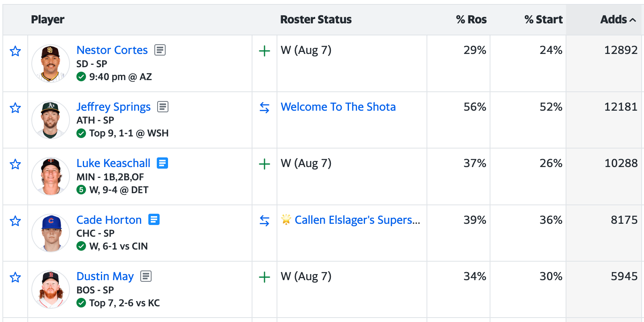This screenshot has height=322, width=644.
Task: Open Nestor Cortes player notes icon
Action: point(160,50)
